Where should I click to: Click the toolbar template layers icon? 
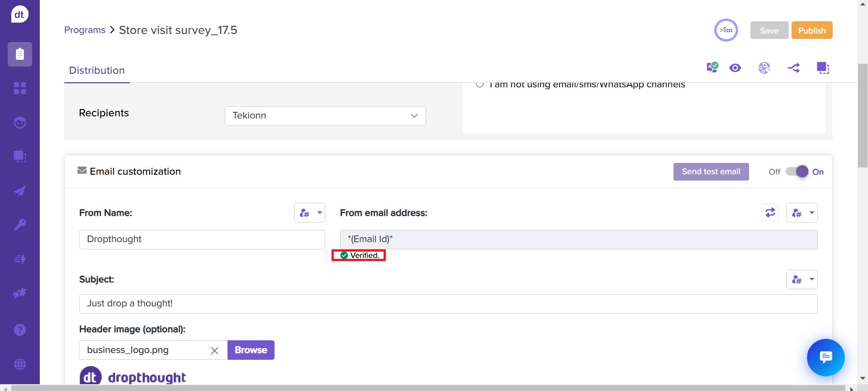click(823, 68)
